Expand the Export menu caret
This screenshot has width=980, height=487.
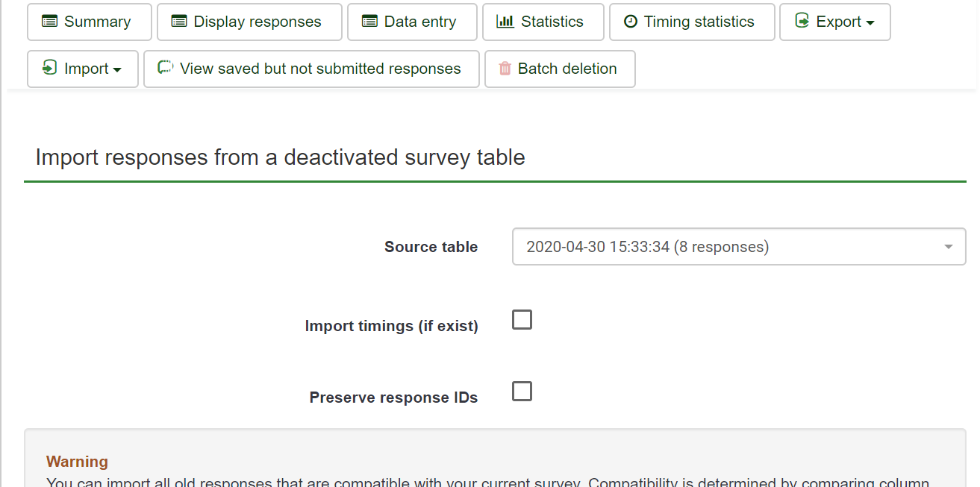click(870, 23)
